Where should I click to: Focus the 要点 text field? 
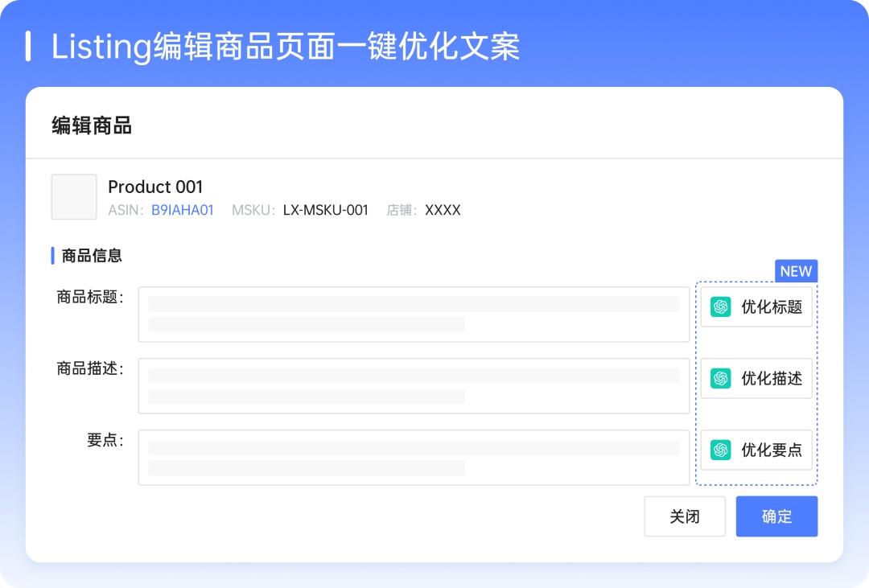pyautogui.click(x=414, y=457)
